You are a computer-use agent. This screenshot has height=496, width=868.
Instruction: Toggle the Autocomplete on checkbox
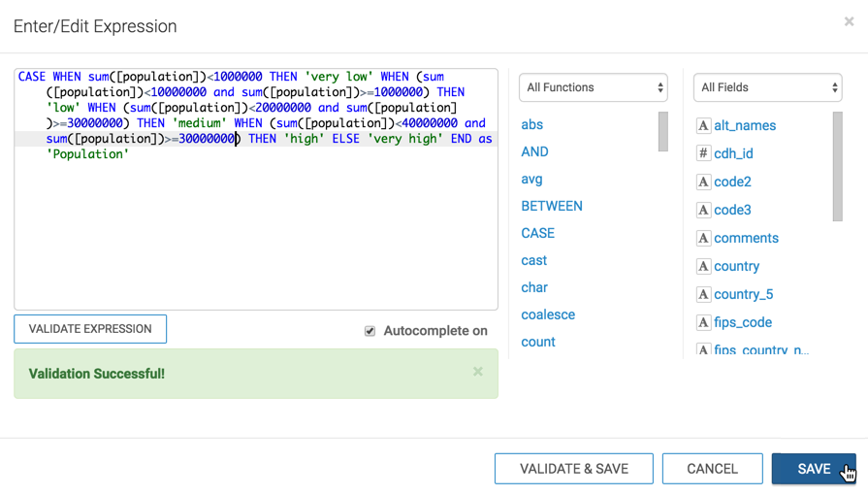(x=370, y=331)
